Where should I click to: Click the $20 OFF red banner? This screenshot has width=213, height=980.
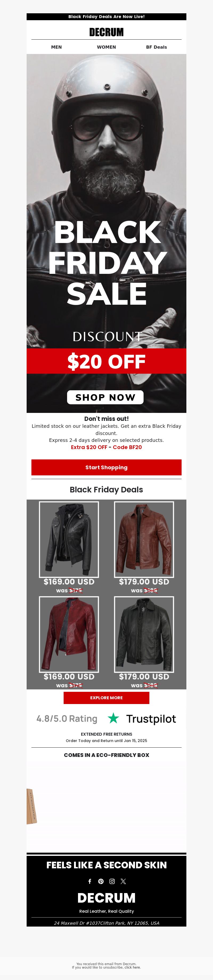click(106, 361)
